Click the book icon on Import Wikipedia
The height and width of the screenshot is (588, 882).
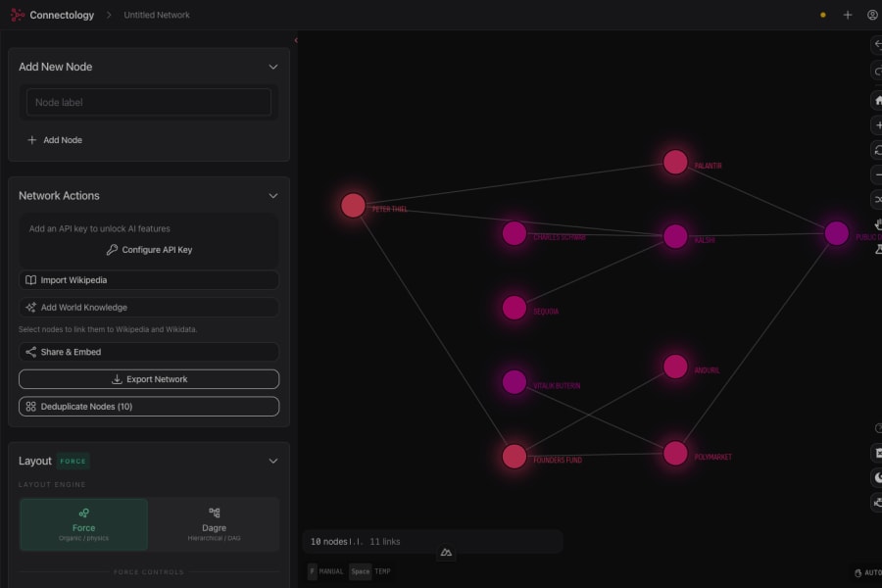click(31, 280)
